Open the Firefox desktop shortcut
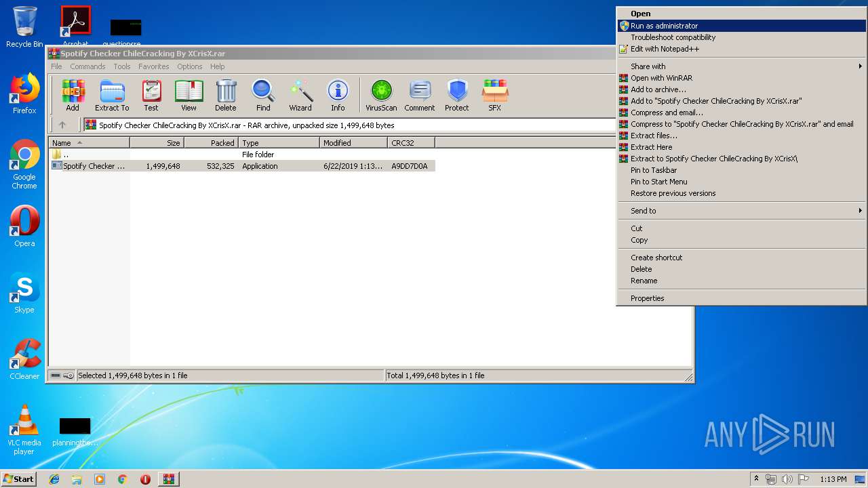 (x=24, y=94)
